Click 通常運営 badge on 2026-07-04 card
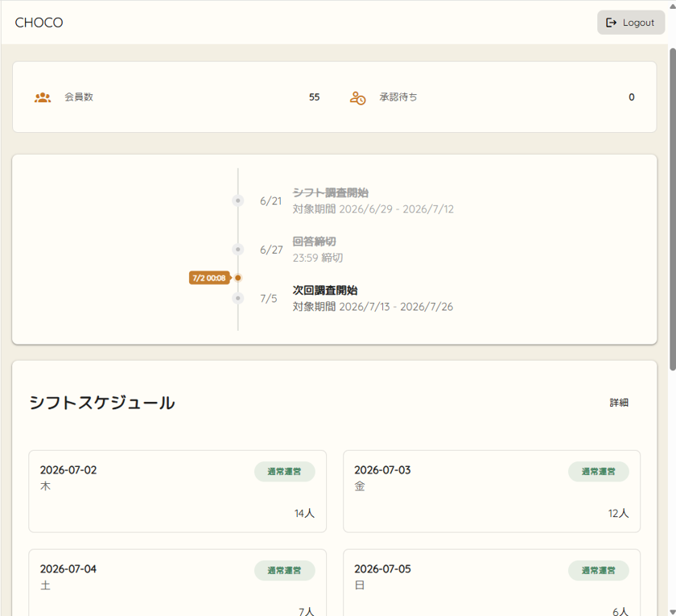The width and height of the screenshot is (676, 616). coord(285,570)
